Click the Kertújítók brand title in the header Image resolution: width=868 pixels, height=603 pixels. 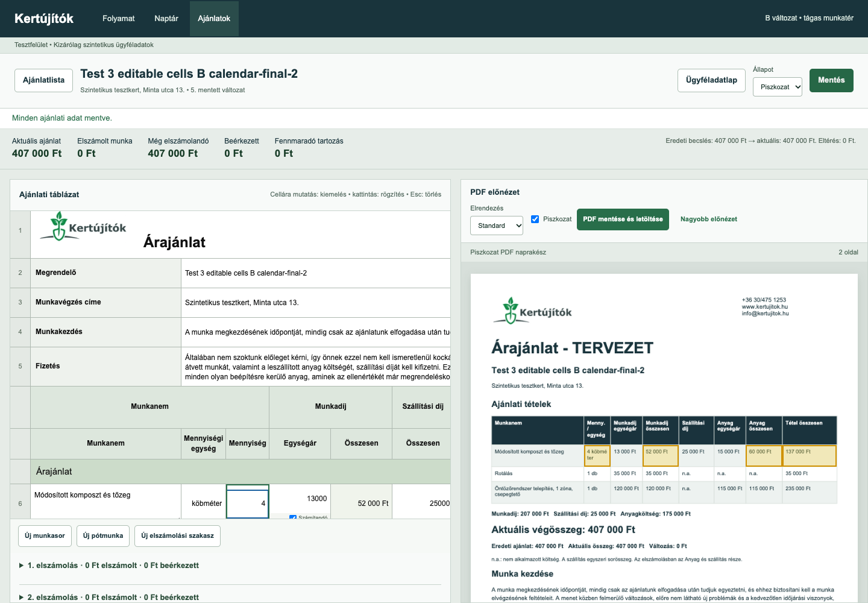point(44,19)
